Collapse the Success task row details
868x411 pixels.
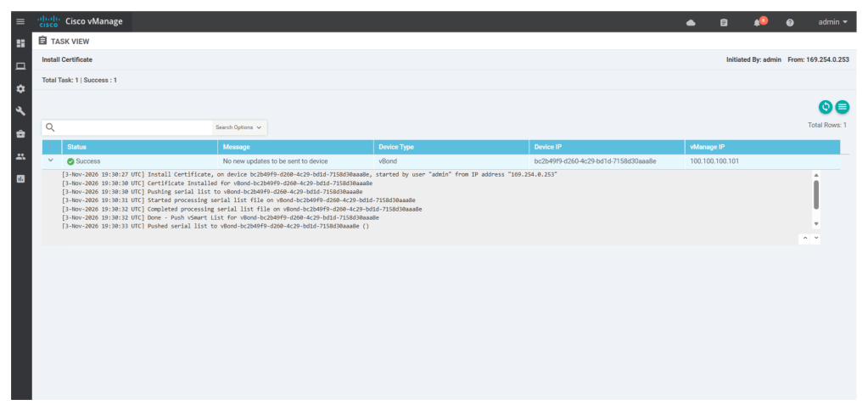(51, 160)
